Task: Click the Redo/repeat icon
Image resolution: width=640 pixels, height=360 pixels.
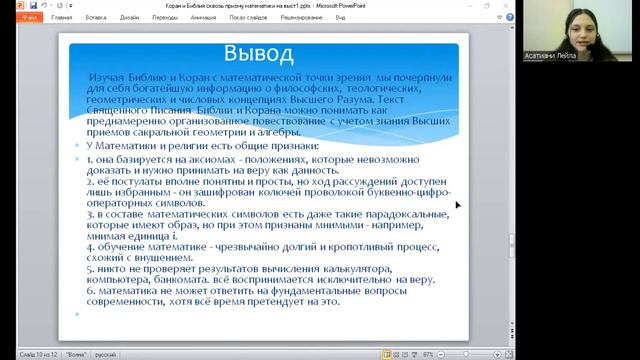Action: [60, 5]
